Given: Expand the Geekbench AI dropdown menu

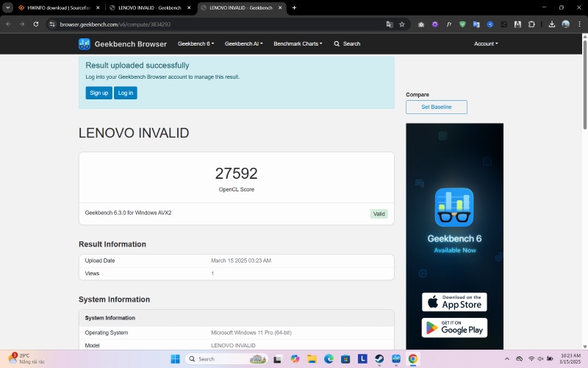Looking at the screenshot, I should tap(244, 43).
